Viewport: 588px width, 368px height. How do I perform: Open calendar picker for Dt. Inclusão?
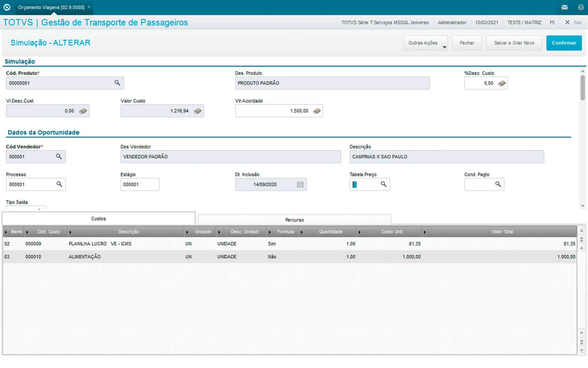tap(300, 185)
